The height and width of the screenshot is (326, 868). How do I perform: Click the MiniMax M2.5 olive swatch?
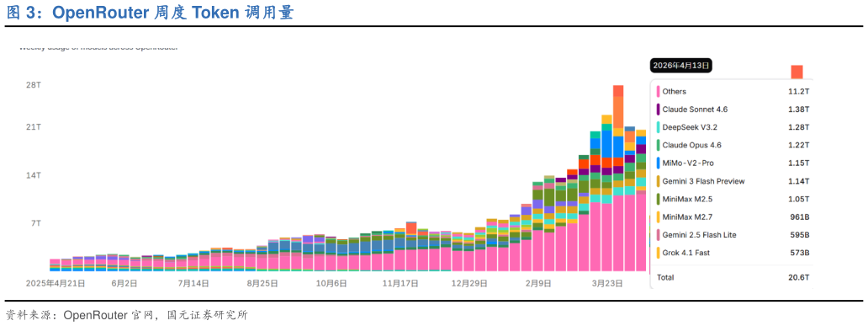coord(659,199)
